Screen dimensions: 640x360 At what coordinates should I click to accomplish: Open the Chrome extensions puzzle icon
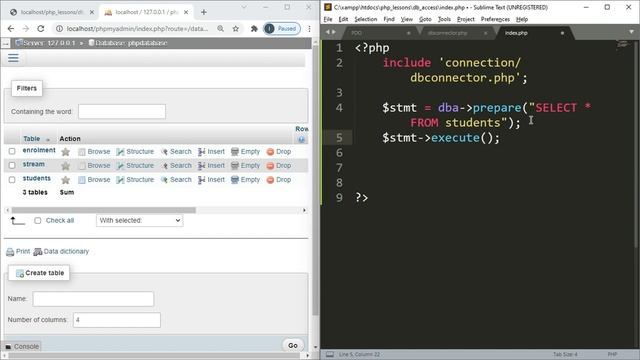point(254,29)
